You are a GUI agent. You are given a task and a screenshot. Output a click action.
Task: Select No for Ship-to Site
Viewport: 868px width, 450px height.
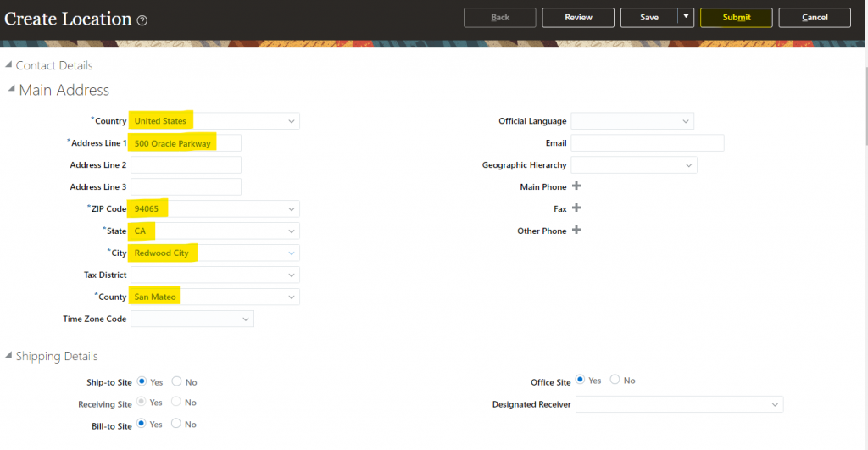click(x=176, y=382)
